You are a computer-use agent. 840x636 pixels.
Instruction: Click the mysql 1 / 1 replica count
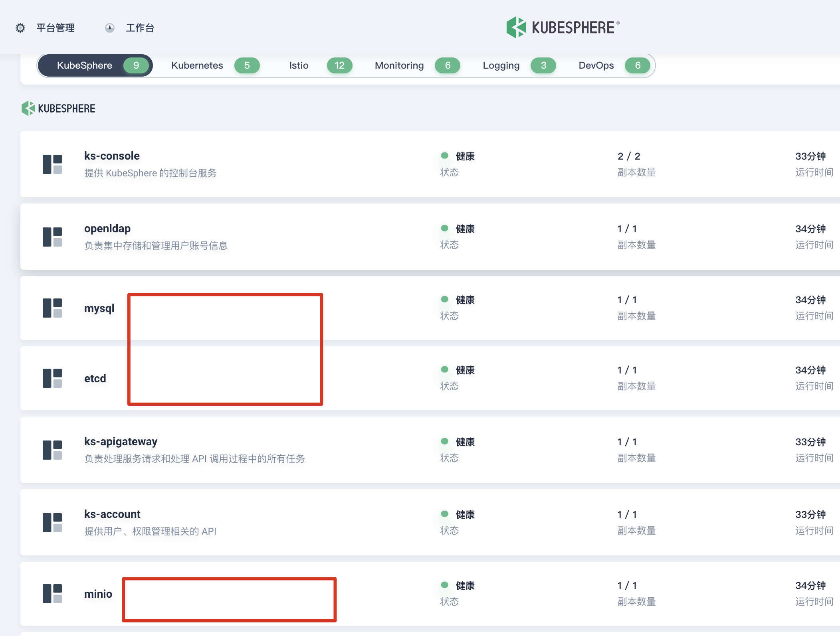click(x=627, y=300)
